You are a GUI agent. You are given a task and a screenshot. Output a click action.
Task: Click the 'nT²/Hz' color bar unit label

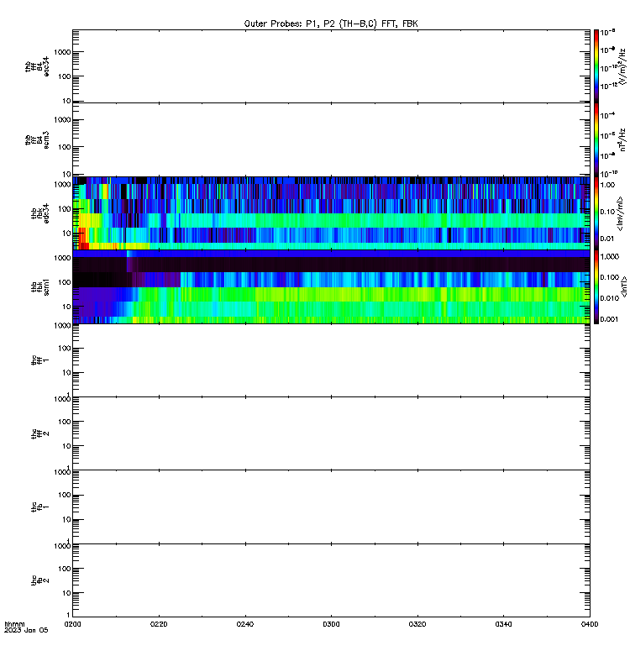tap(622, 139)
